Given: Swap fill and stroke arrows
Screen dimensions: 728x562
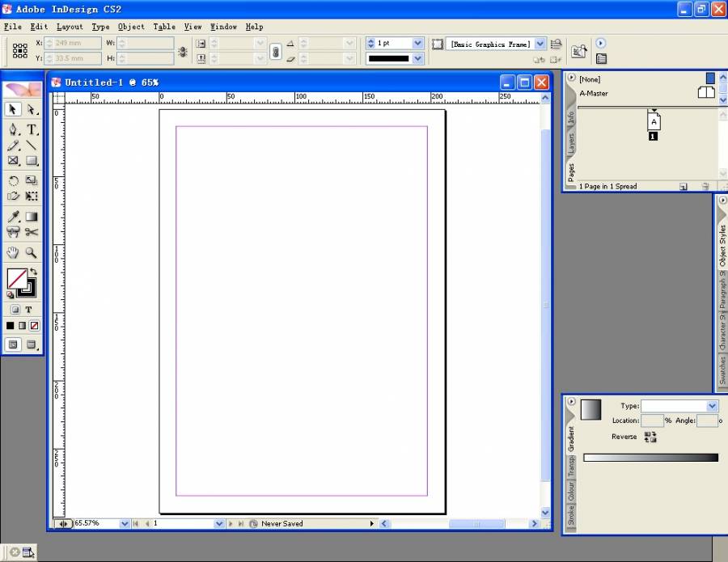Looking at the screenshot, I should (x=33, y=272).
